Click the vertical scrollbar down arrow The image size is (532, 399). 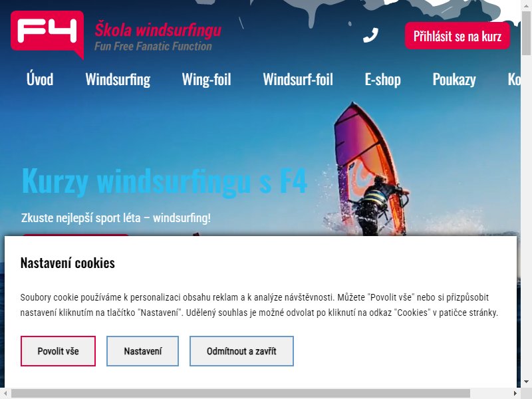(526, 382)
